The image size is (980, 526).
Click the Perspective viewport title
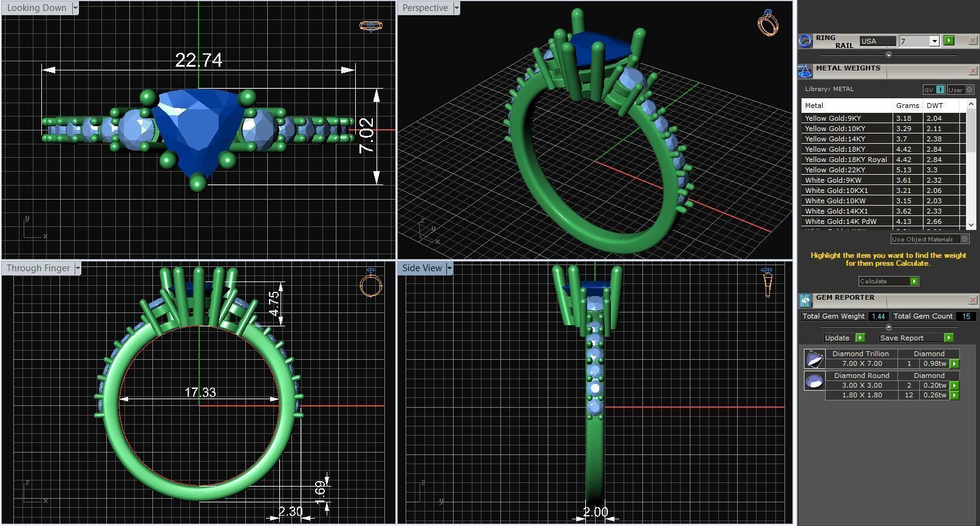(425, 8)
